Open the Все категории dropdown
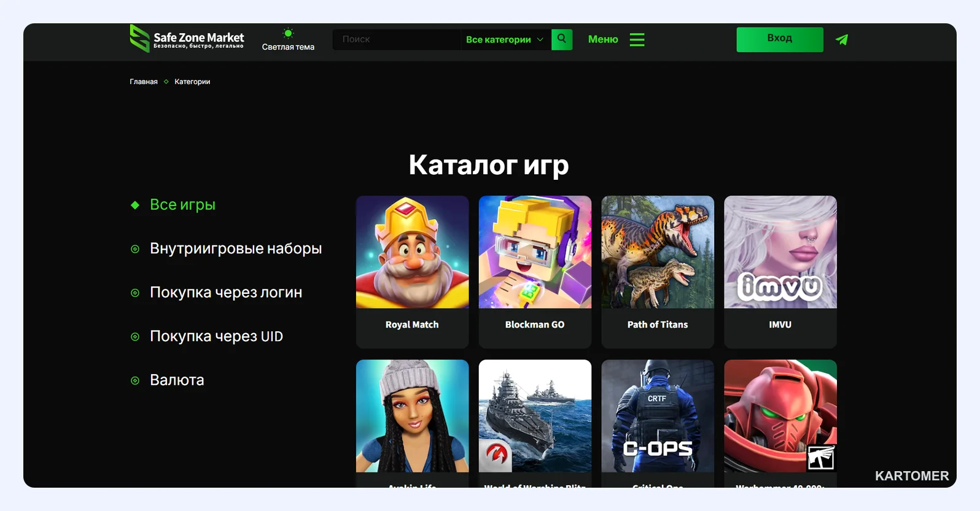980x511 pixels. click(x=505, y=39)
